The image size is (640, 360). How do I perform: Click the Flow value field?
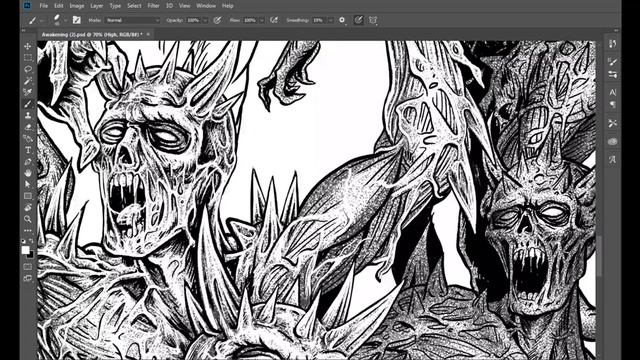point(250,20)
